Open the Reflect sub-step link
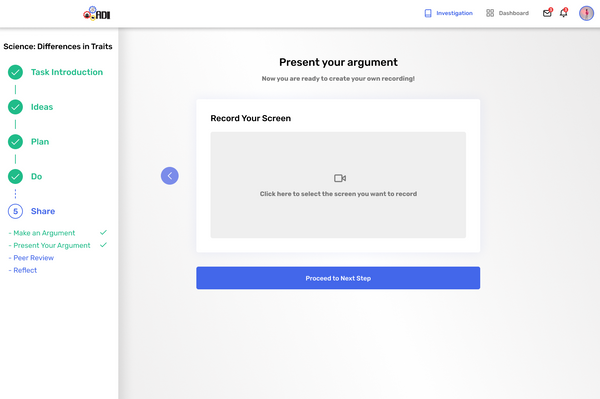This screenshot has width=600, height=399. [x=25, y=270]
